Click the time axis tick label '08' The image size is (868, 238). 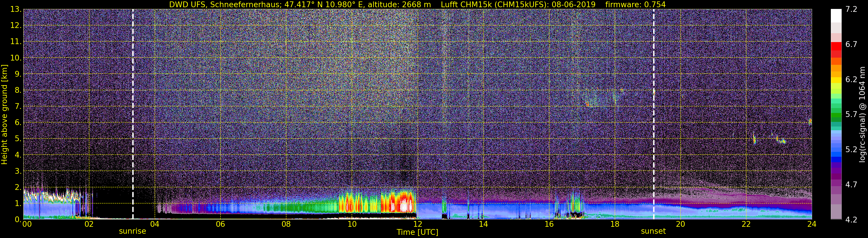click(x=286, y=224)
